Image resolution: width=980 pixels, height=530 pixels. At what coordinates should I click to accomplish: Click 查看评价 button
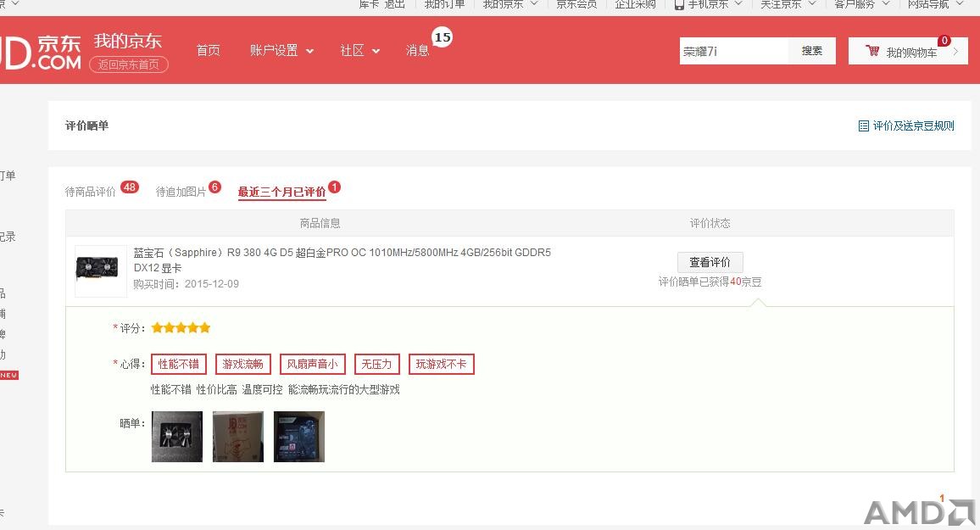tap(710, 262)
